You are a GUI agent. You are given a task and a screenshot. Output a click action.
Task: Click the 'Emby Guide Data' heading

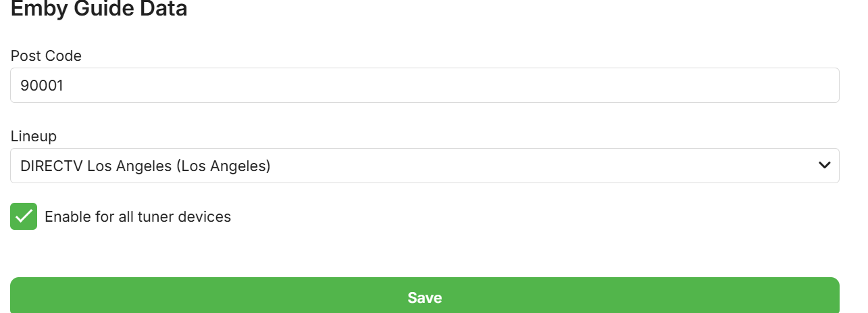(99, 9)
